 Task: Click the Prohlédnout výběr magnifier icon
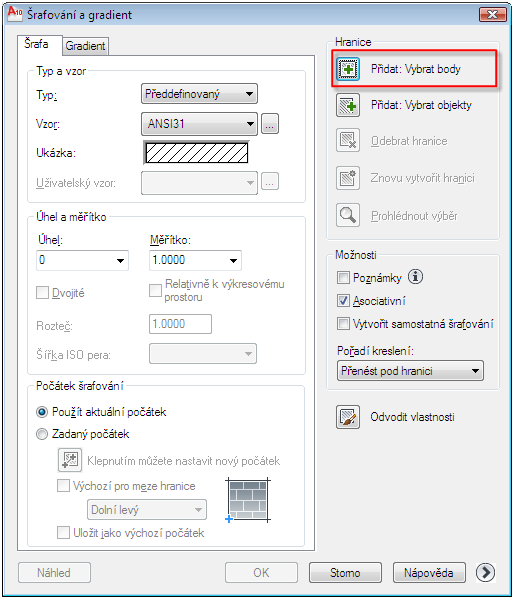[348, 215]
